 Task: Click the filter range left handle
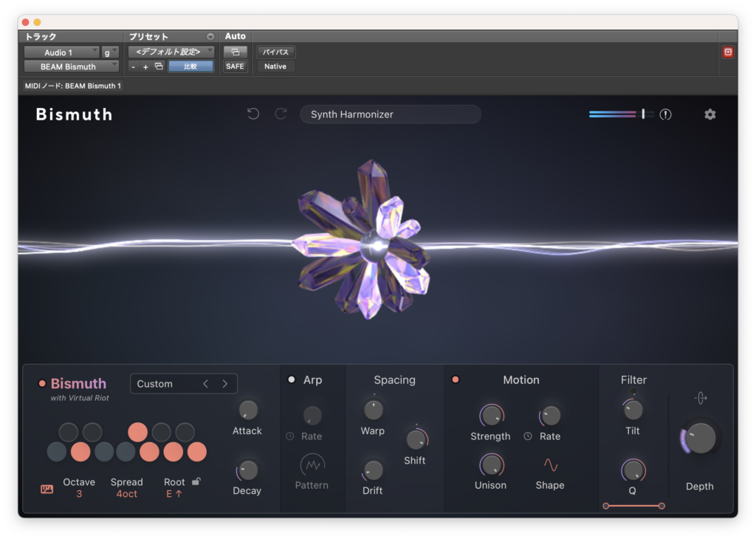pos(606,506)
